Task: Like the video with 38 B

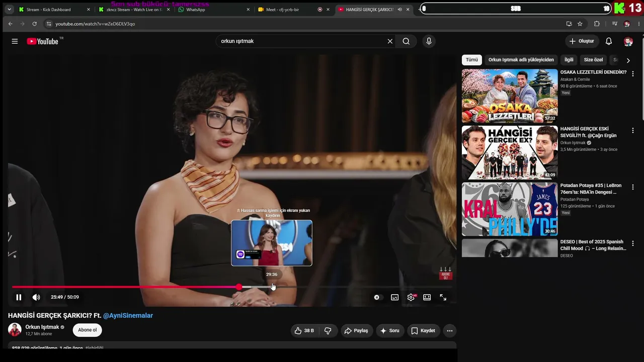Action: point(304,330)
